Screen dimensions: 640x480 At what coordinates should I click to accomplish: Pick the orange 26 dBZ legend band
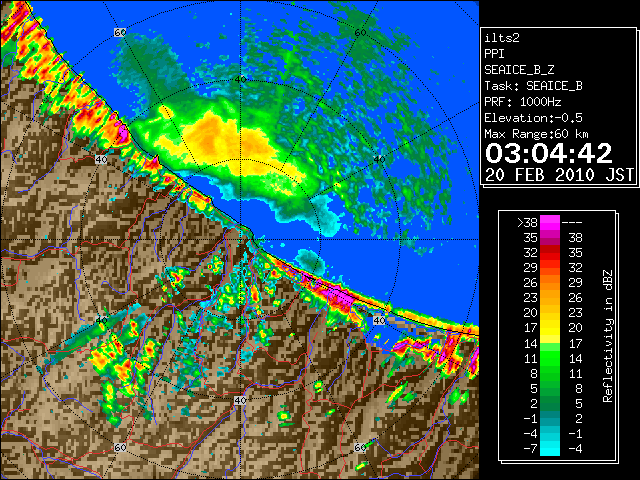click(x=550, y=282)
